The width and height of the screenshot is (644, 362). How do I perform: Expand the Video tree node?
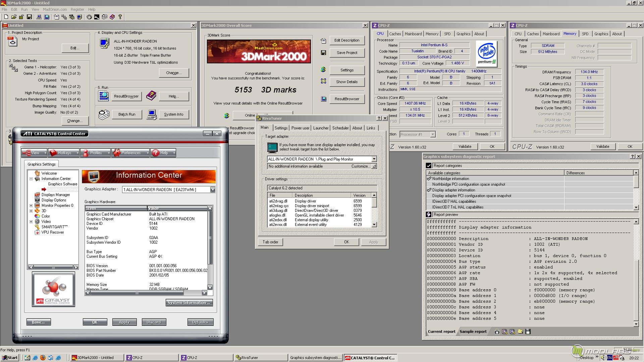click(x=31, y=222)
